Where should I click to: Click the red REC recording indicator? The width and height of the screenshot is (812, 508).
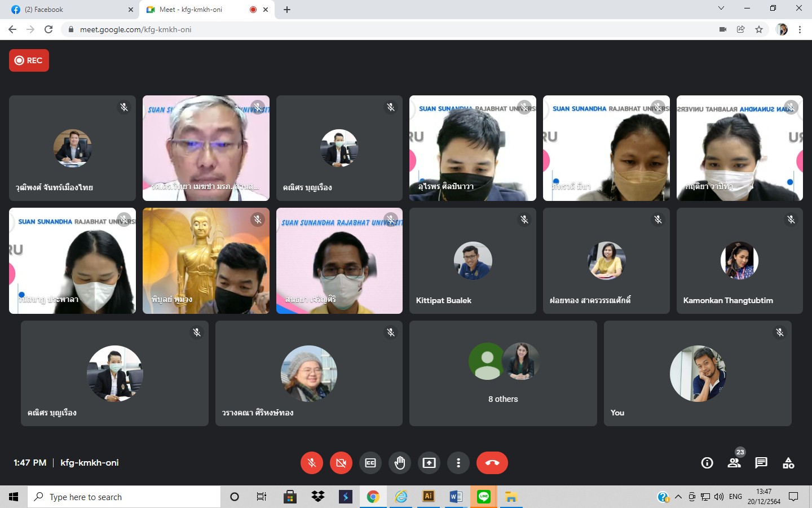click(29, 60)
